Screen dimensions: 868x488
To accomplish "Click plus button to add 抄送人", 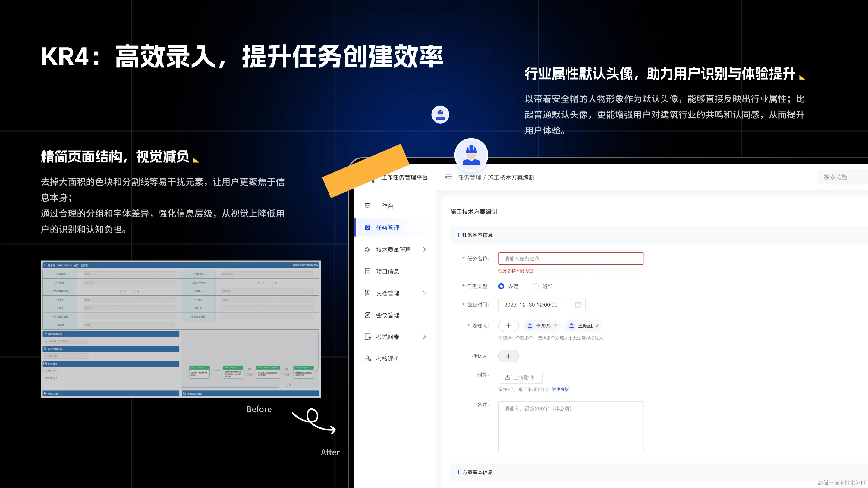I will tap(508, 356).
